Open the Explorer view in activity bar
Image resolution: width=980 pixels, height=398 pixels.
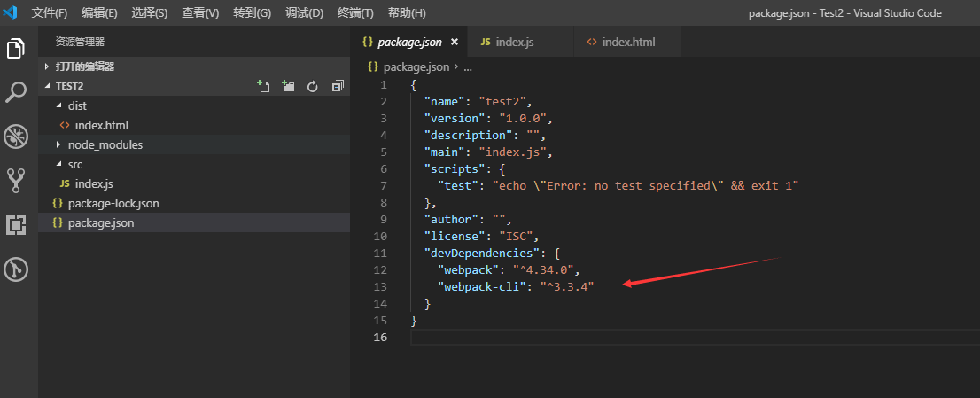tap(16, 48)
